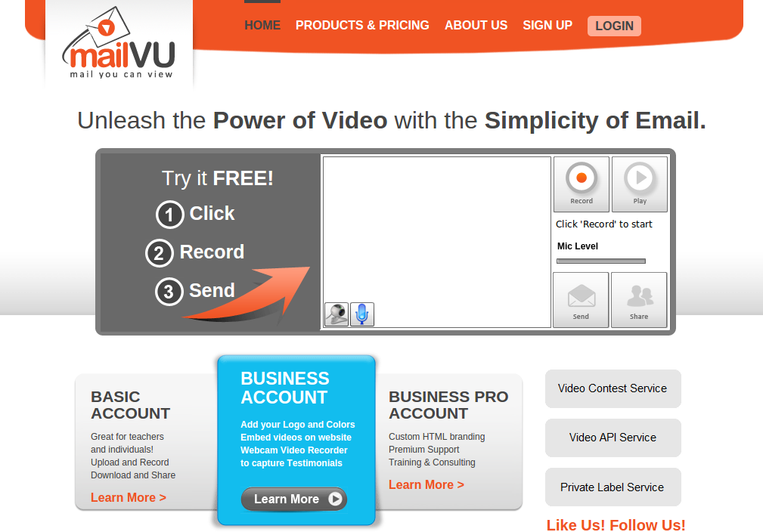Open Video Contest Service
The width and height of the screenshot is (763, 532).
pyautogui.click(x=613, y=388)
